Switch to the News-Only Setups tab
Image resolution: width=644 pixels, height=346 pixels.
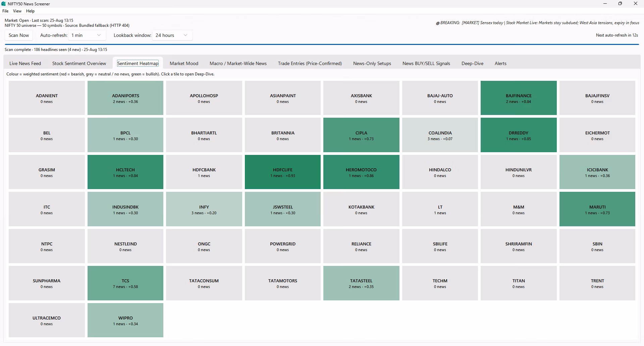click(372, 63)
